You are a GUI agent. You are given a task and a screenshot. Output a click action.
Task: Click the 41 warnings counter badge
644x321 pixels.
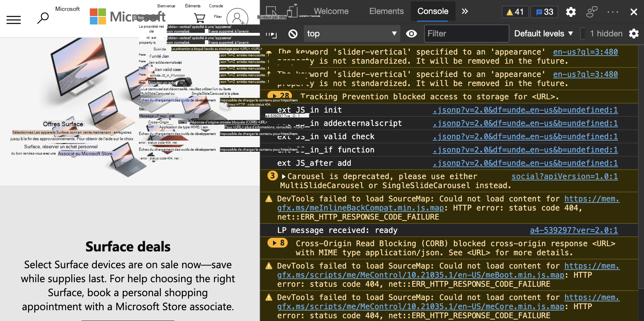515,12
